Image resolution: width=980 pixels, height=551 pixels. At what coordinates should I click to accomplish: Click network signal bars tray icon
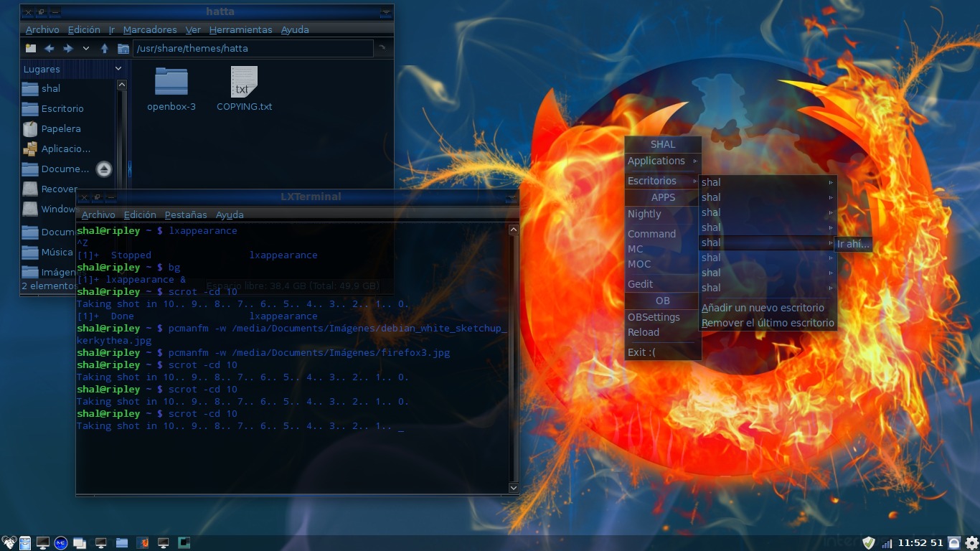(x=887, y=543)
